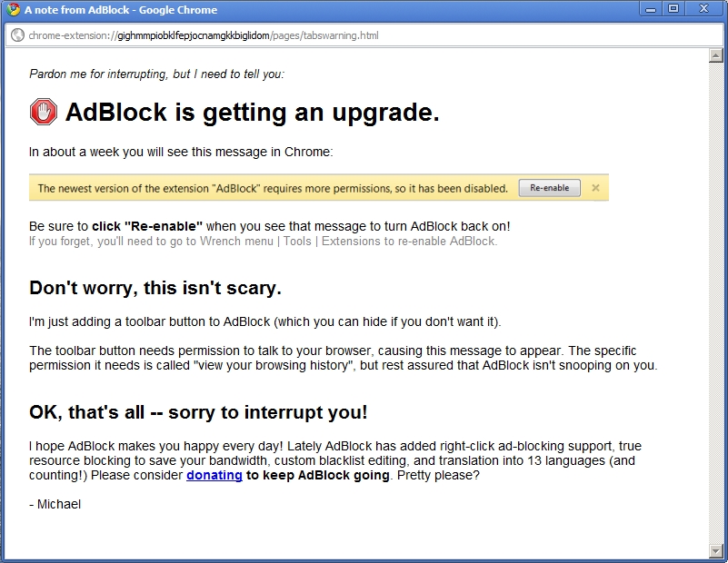Click the scrollbar down arrow

[715, 550]
